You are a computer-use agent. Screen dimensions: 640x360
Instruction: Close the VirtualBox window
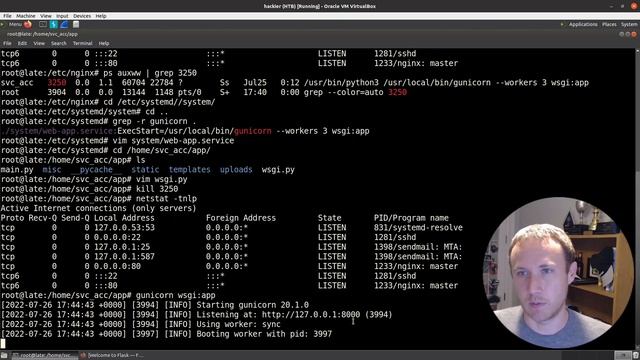coord(634,6)
